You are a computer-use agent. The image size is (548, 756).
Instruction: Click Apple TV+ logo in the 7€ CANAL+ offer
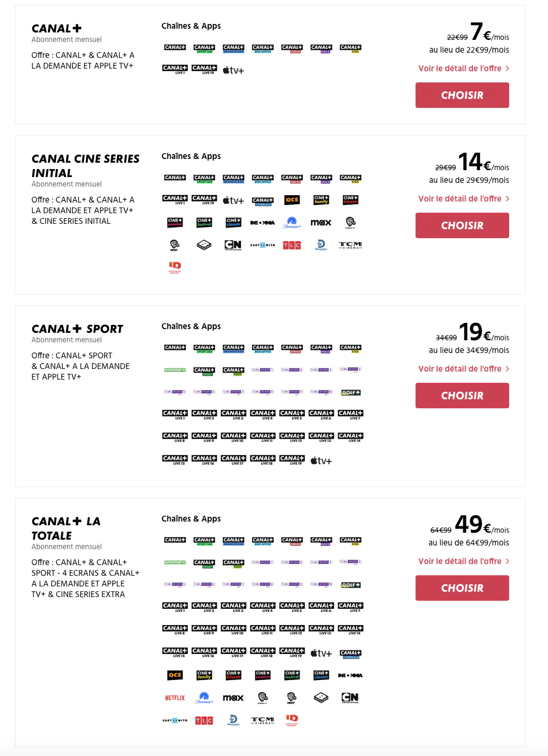pos(233,70)
